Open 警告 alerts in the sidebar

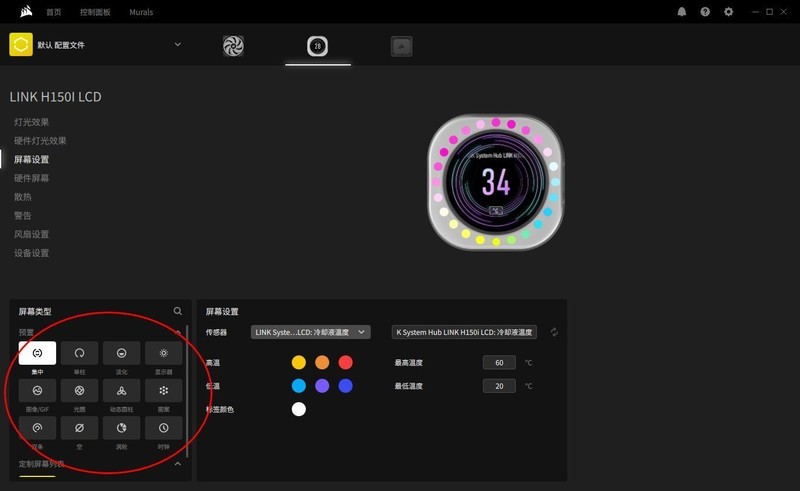[x=23, y=215]
